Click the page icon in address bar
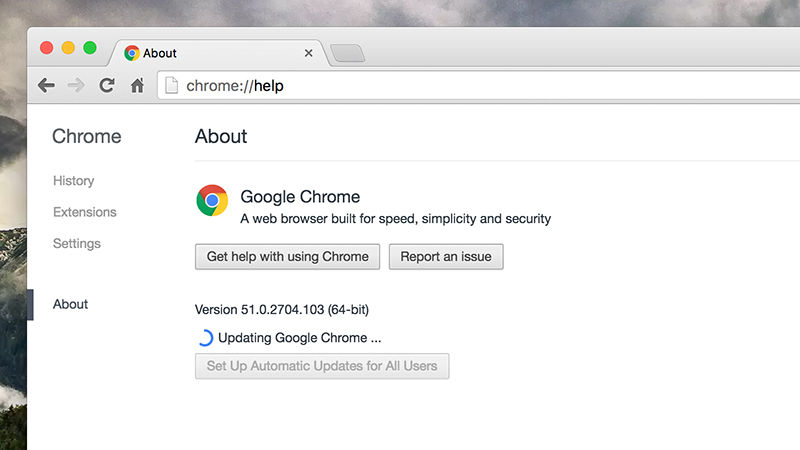Image resolution: width=800 pixels, height=450 pixels. [x=171, y=86]
